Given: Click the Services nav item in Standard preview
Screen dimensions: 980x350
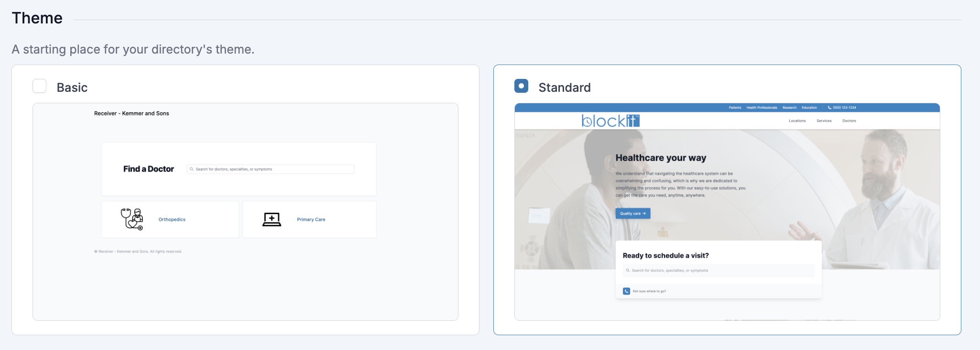Looking at the screenshot, I should click(x=824, y=121).
